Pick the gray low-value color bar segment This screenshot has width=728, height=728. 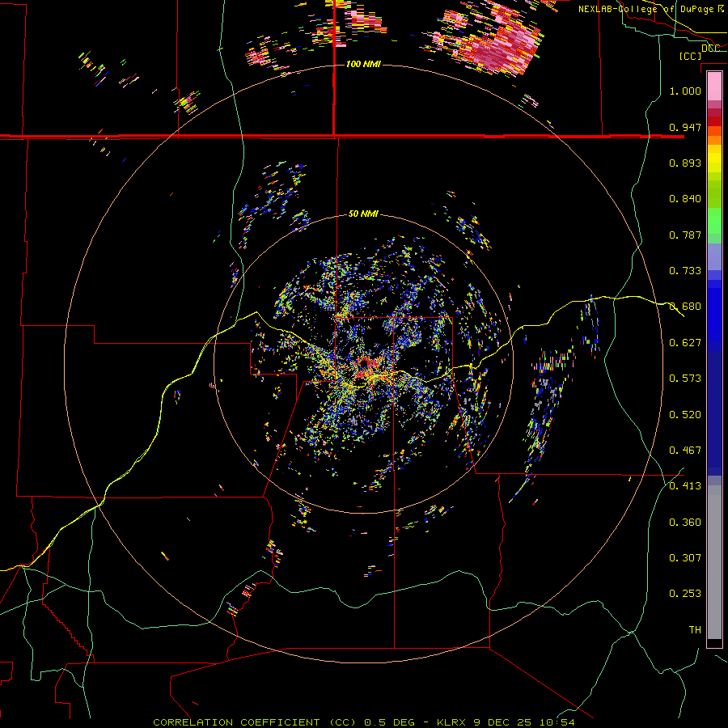click(714, 562)
